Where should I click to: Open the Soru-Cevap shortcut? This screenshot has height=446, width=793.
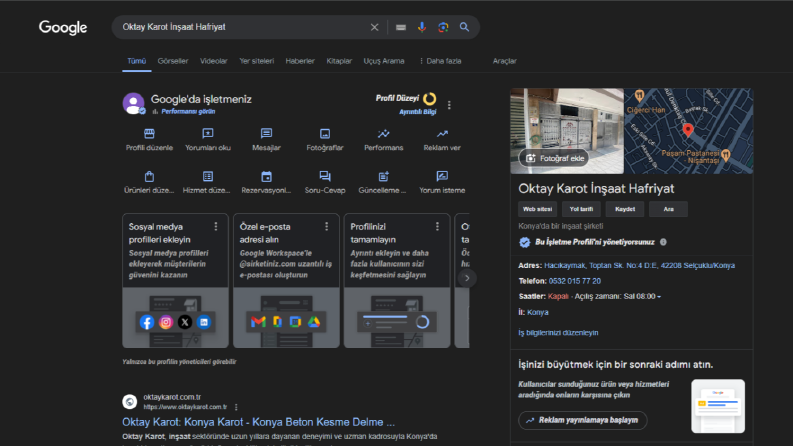(325, 183)
